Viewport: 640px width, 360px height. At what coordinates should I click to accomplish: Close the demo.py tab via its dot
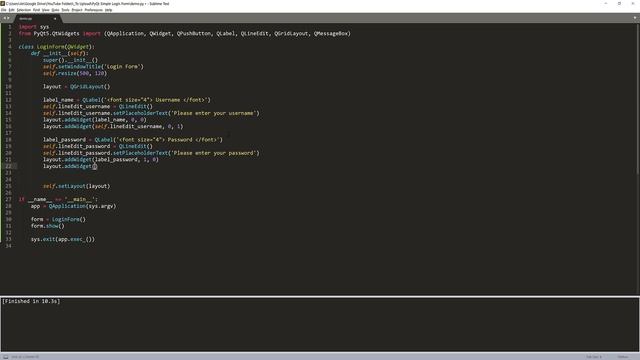click(55, 18)
